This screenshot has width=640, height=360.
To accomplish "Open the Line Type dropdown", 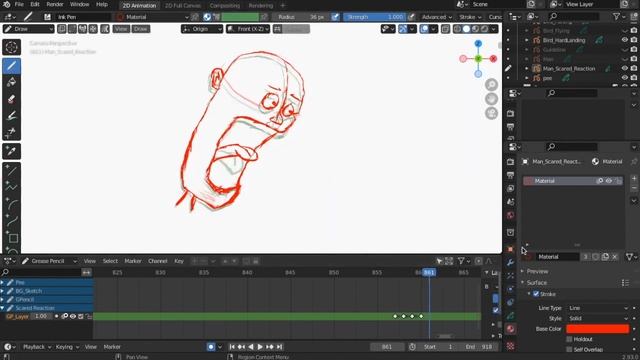I will coord(598,308).
